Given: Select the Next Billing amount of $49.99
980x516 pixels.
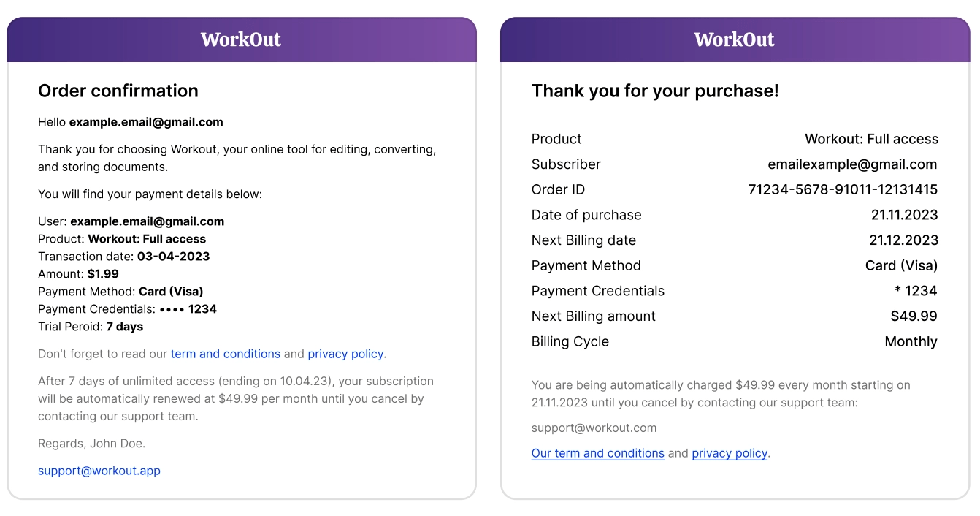Looking at the screenshot, I should tap(914, 316).
